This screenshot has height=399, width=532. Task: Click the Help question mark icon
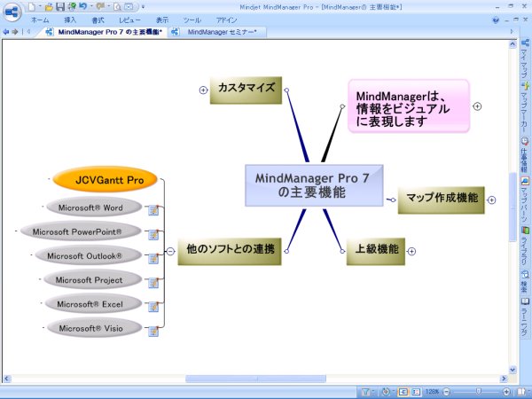[496, 20]
